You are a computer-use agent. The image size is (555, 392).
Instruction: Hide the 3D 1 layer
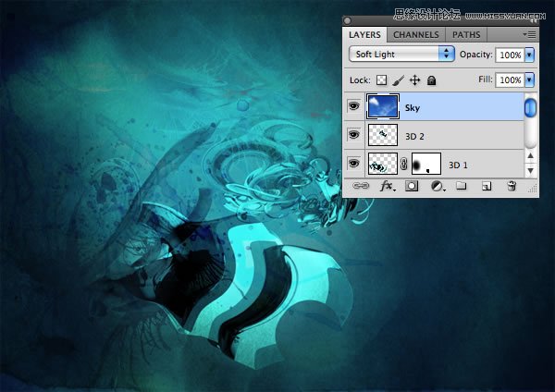pos(353,164)
